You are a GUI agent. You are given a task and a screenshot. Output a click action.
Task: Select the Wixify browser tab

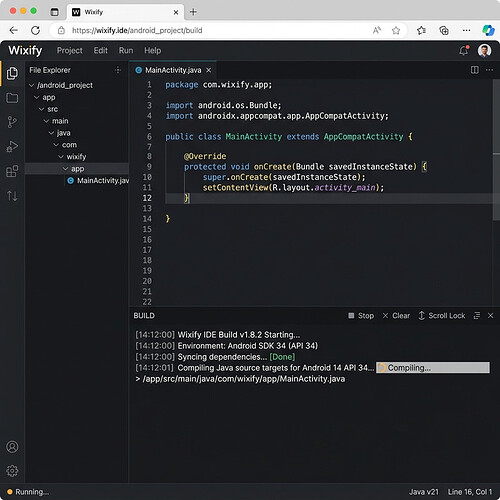(125, 12)
